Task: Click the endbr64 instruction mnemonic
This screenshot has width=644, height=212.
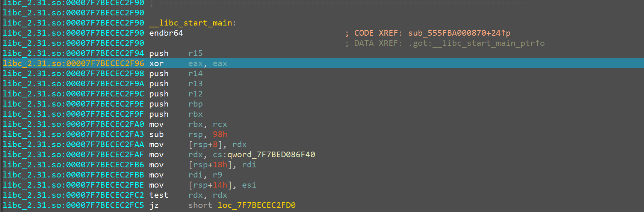Action: point(166,33)
